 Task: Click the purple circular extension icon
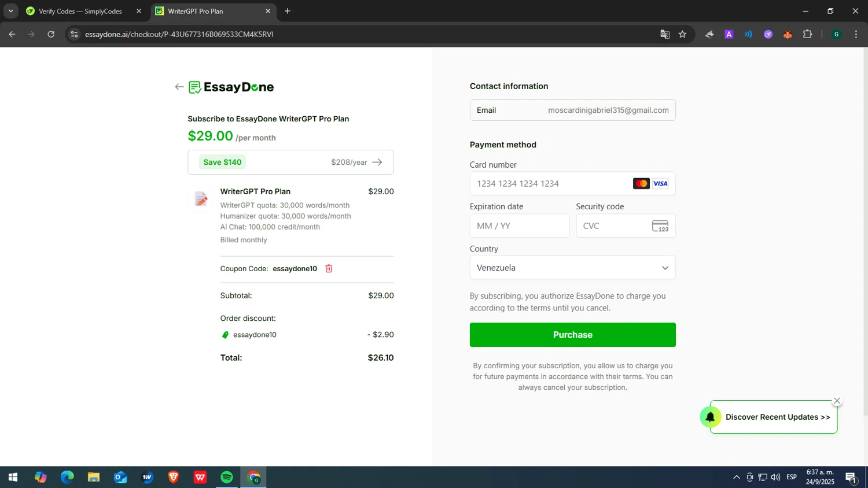pos(768,34)
